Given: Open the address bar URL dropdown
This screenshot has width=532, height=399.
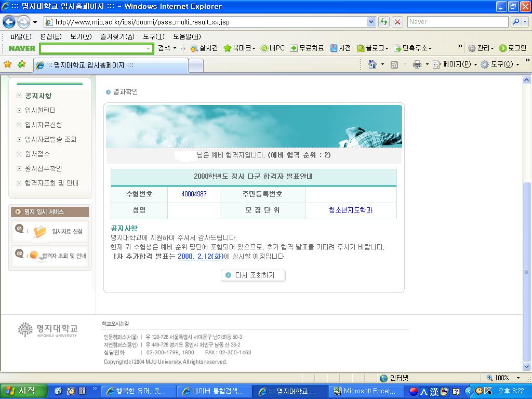Looking at the screenshot, I should (371, 22).
